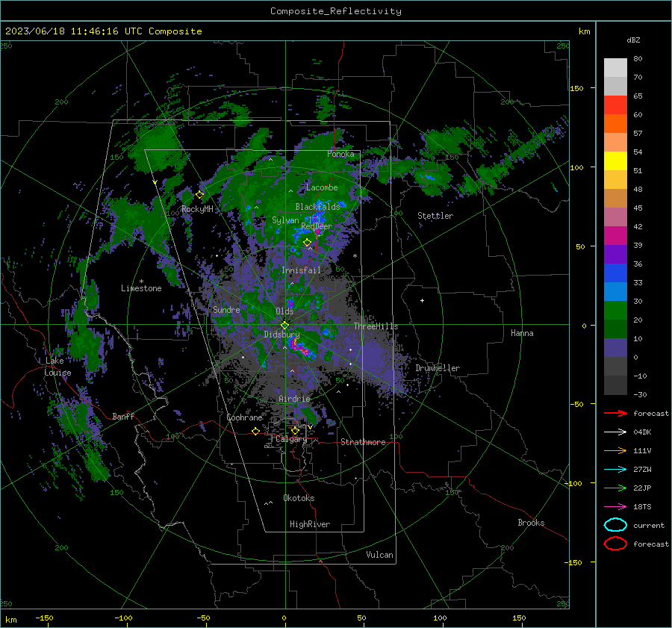Click the white 04DK arrow icon

[615, 432]
